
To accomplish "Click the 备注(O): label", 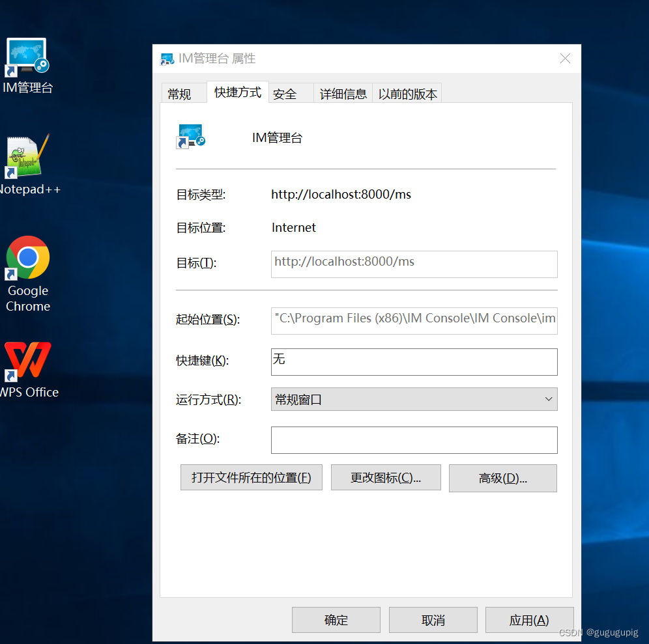I will pyautogui.click(x=198, y=438).
